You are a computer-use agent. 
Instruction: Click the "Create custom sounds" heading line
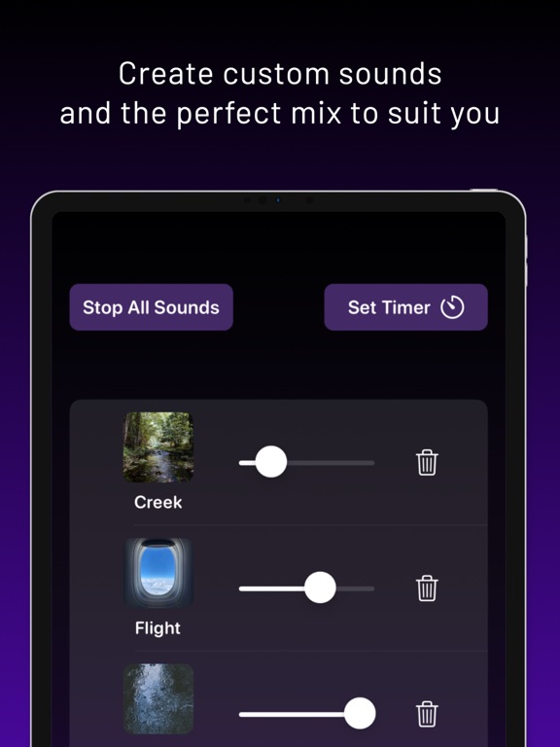[280, 74]
